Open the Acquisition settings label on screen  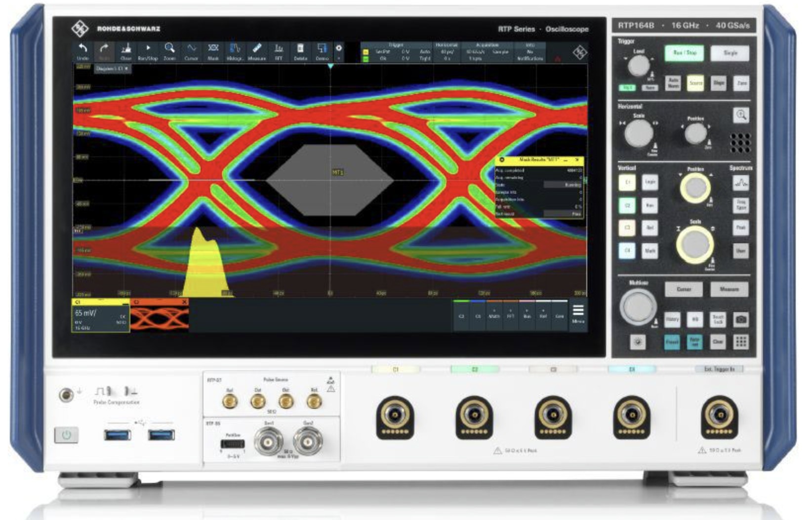[x=487, y=45]
